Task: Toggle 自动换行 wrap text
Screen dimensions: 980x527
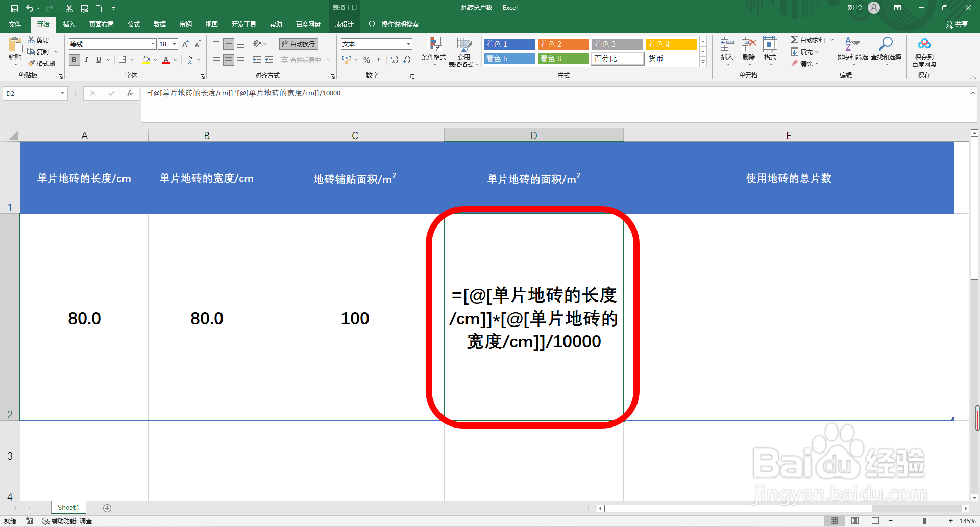Action: 299,44
